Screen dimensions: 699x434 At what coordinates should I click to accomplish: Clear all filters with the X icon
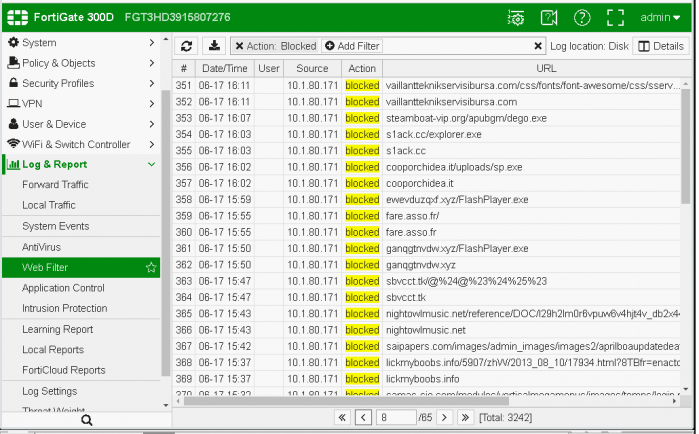(538, 46)
